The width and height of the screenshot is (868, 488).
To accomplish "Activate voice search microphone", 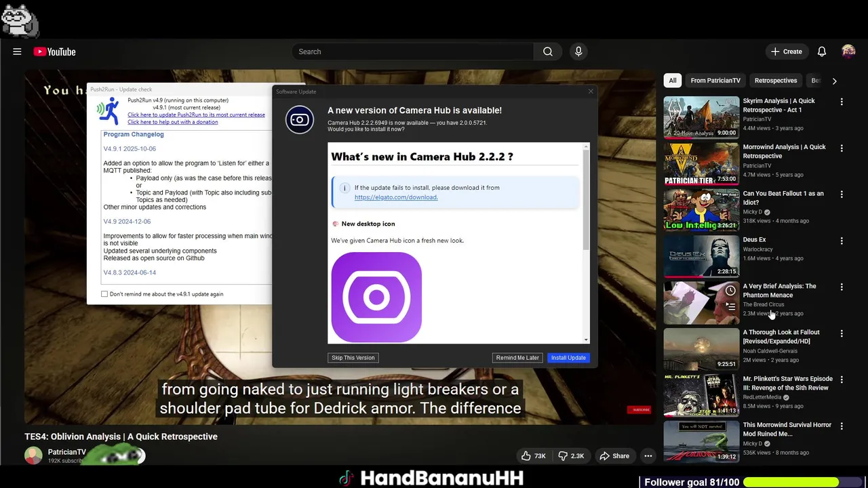I will pyautogui.click(x=578, y=52).
